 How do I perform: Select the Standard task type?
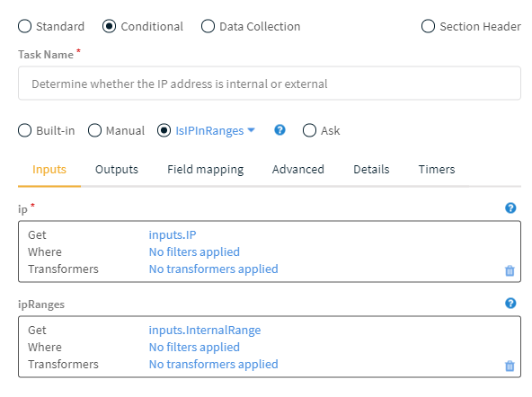(25, 26)
